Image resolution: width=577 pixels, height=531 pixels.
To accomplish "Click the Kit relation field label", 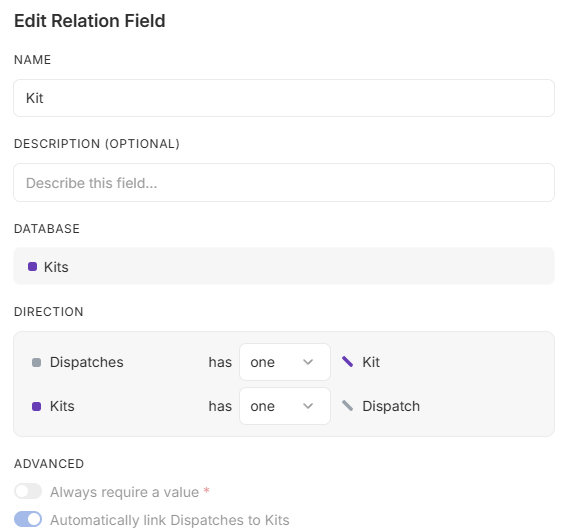I will coord(371,362).
